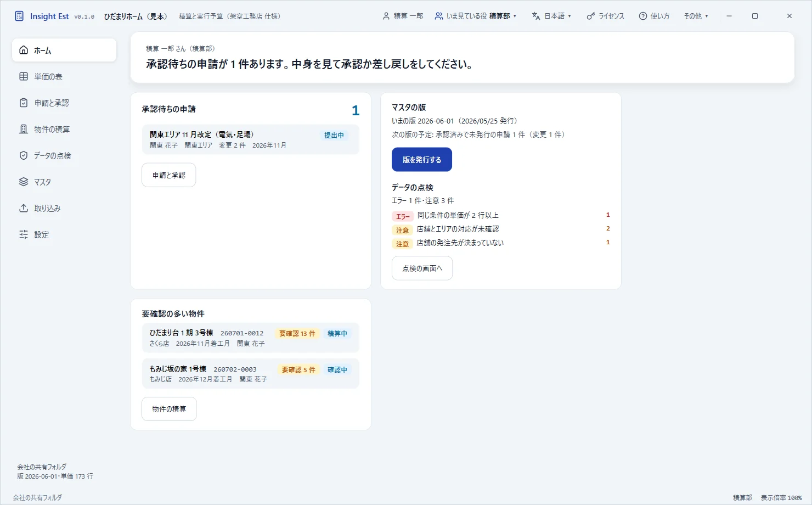Screen dimensions: 812x505
Task: Select the 単価の表 table icon
Action: pos(24,76)
